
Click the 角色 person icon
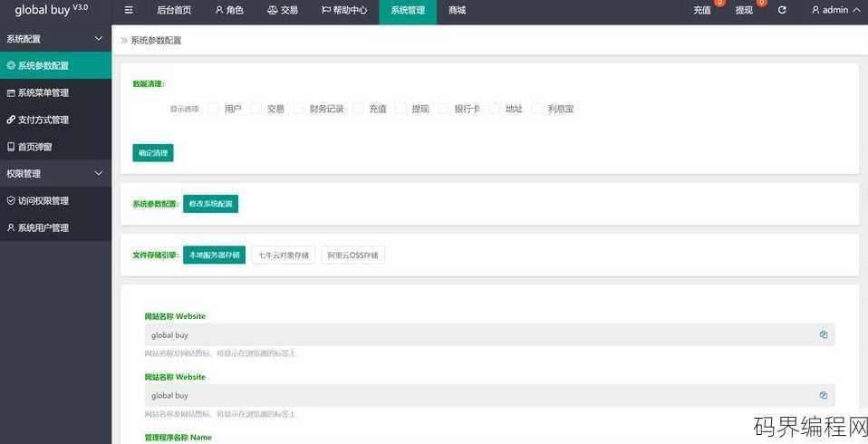click(x=219, y=10)
